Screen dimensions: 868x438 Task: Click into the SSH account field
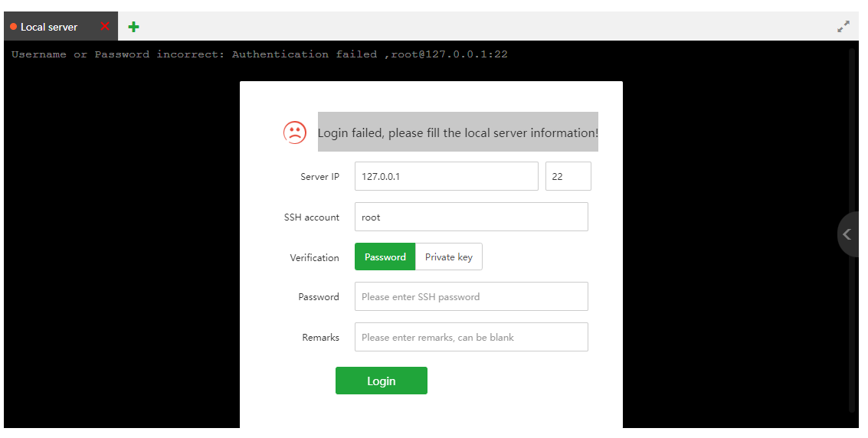(470, 217)
